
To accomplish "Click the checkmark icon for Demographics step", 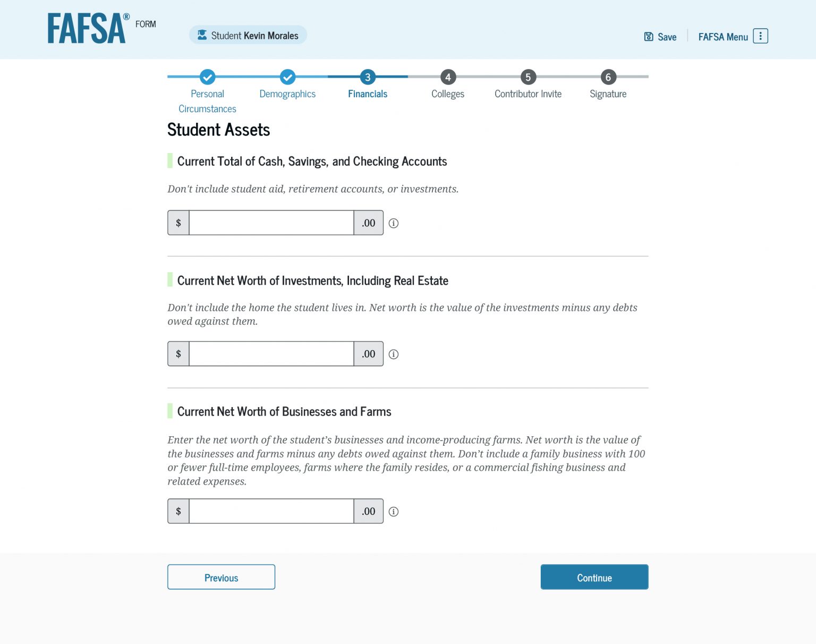I will tap(287, 77).
